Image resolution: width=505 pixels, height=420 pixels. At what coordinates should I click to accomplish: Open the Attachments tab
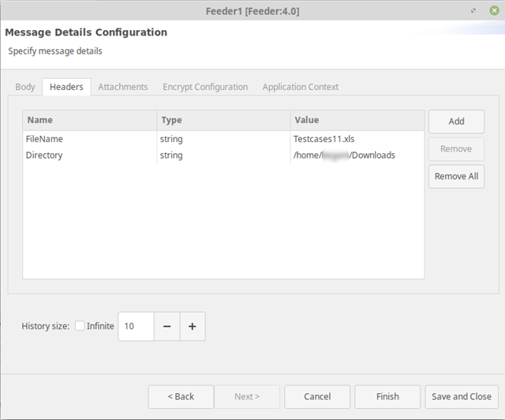(122, 87)
